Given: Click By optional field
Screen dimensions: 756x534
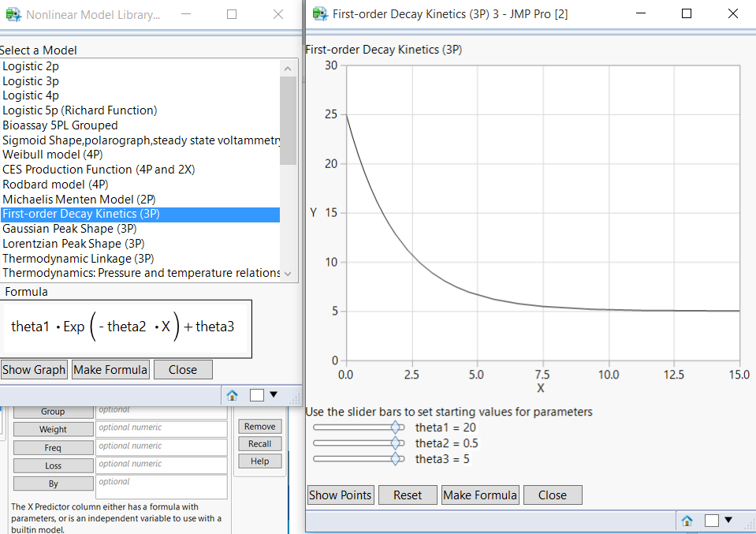Looking at the screenshot, I should point(162,487).
